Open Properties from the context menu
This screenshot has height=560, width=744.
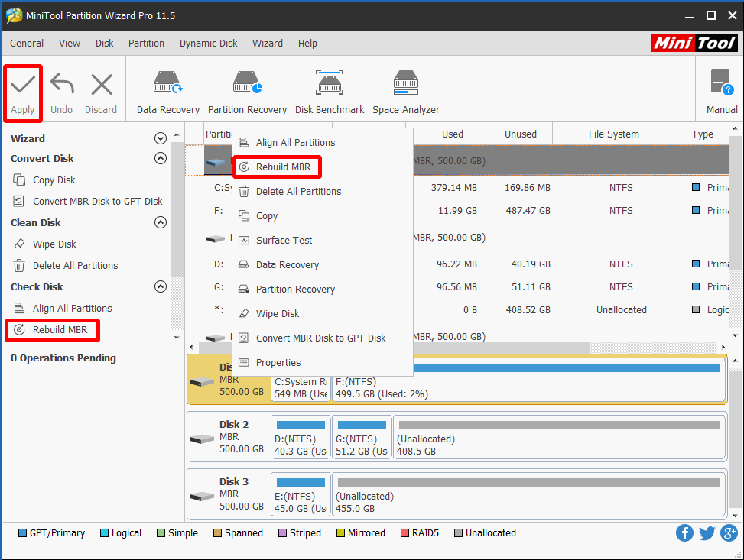coord(322,362)
